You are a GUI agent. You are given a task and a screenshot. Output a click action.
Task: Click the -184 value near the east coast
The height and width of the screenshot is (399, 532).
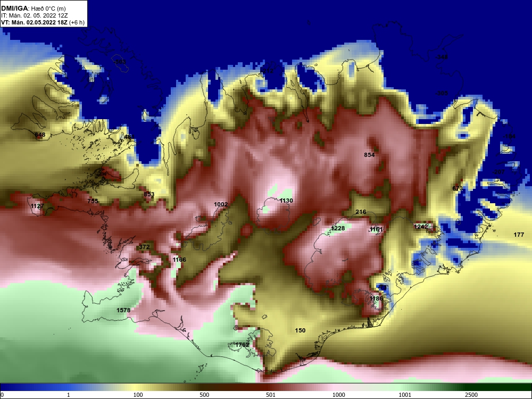tap(509, 136)
